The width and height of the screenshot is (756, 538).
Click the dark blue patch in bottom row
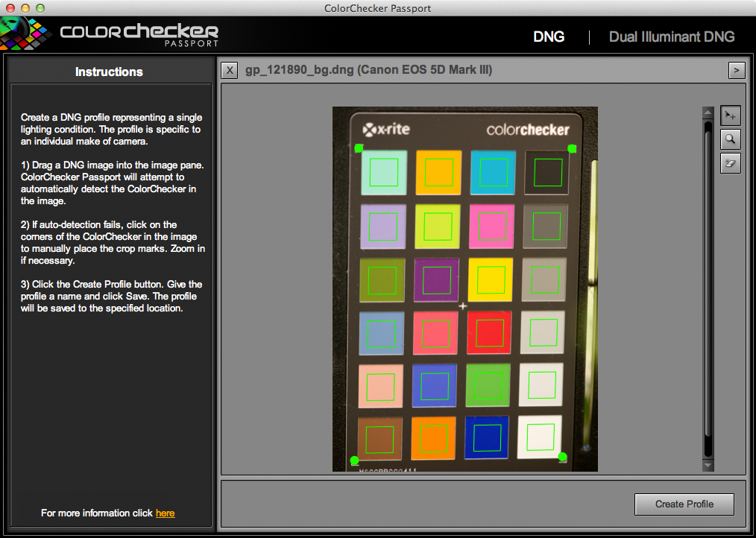click(487, 437)
